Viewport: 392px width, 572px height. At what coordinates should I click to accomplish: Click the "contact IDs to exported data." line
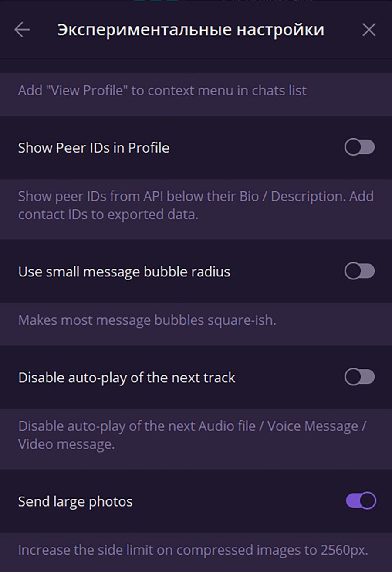point(108,214)
